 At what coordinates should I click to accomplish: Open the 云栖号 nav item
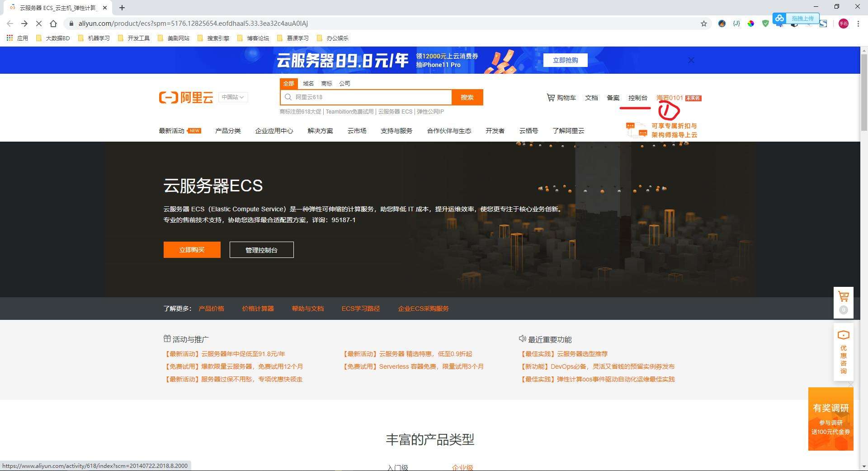[528, 131]
